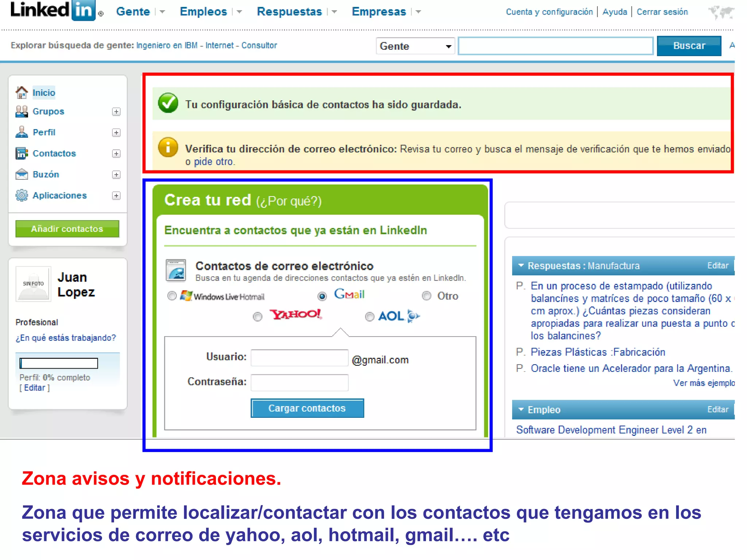Collapse the Respuestas: Manufactura module
This screenshot has width=747, height=560.
click(521, 265)
